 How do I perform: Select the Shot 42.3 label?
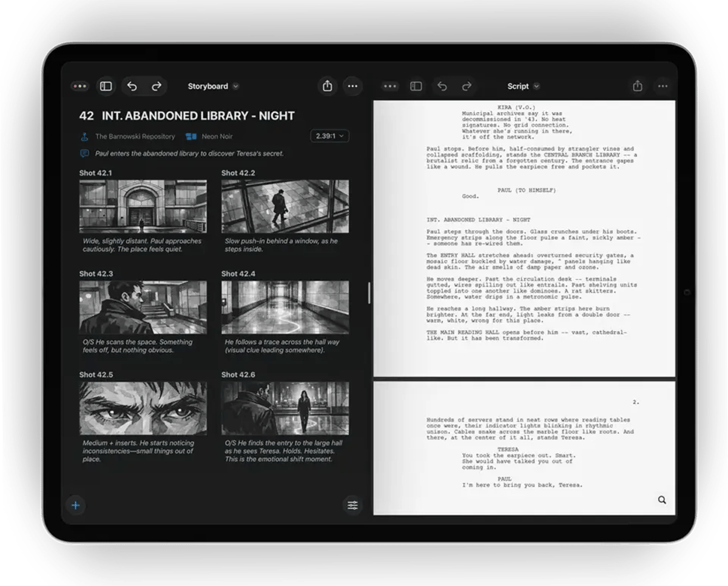96,274
